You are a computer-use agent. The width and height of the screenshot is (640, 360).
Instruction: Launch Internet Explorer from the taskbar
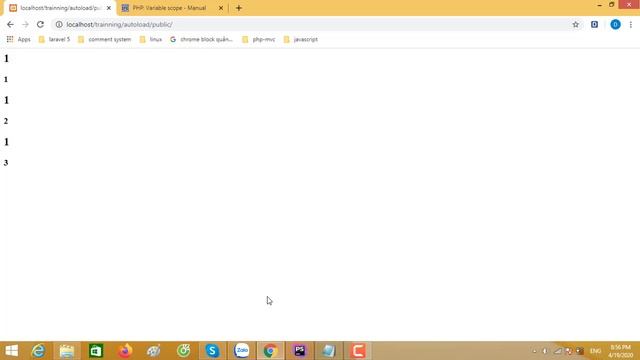(x=38, y=351)
